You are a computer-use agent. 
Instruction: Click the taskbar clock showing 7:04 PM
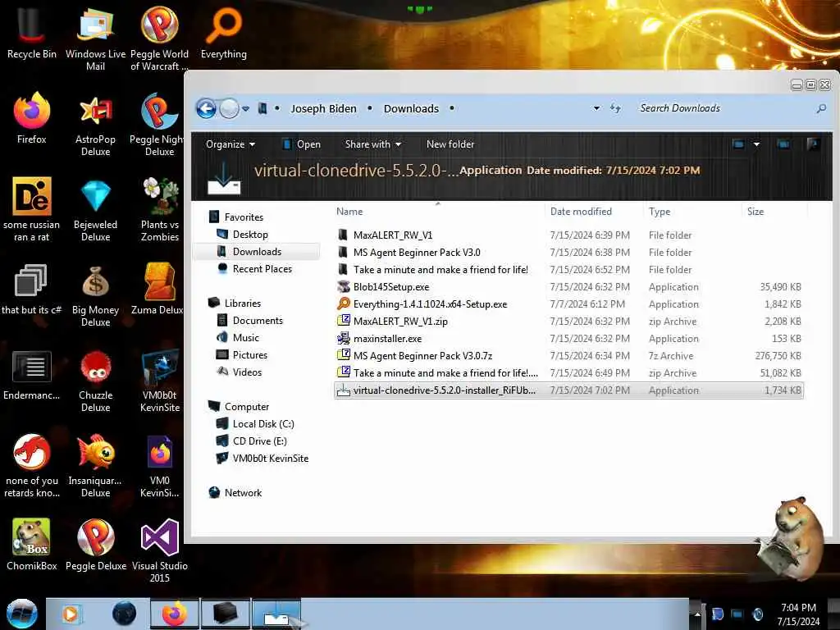click(x=798, y=614)
